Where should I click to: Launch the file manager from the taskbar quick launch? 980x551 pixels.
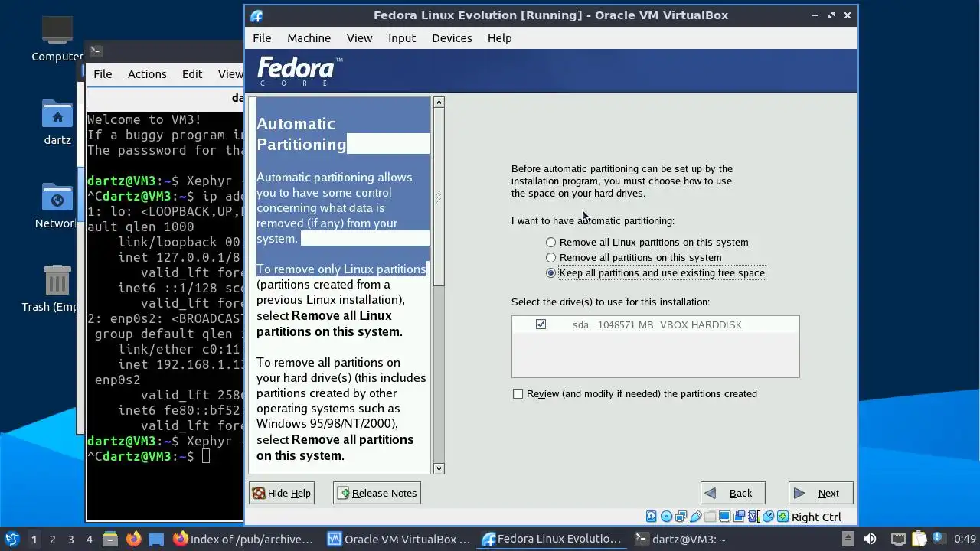coord(109,539)
